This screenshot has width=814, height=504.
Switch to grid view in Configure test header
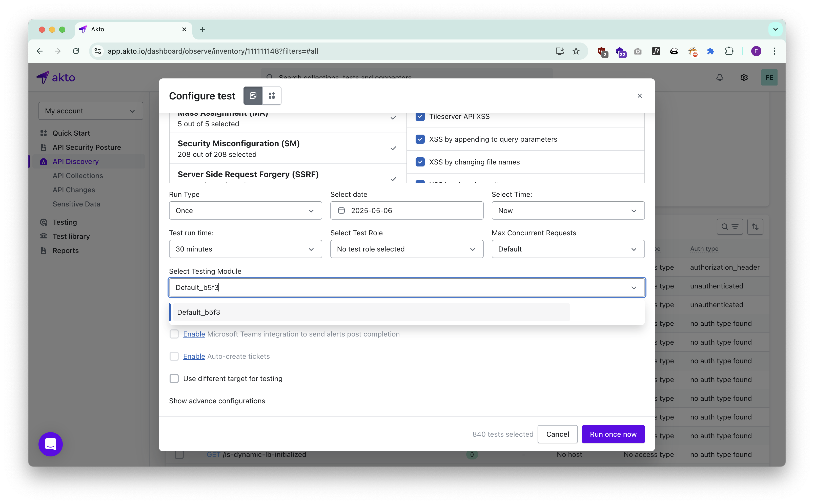click(x=272, y=96)
